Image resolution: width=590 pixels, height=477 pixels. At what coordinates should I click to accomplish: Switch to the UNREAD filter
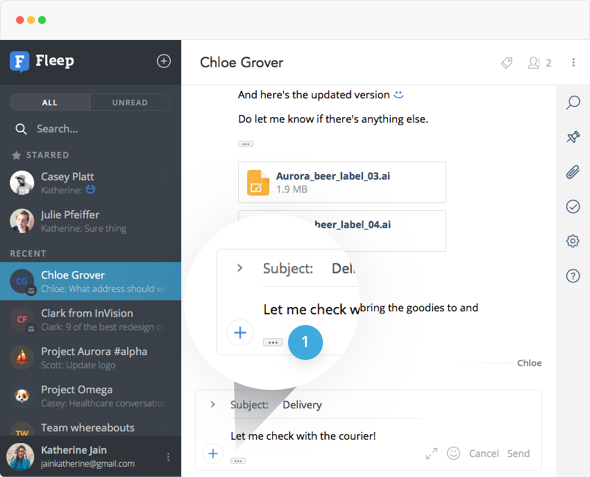pyautogui.click(x=130, y=102)
